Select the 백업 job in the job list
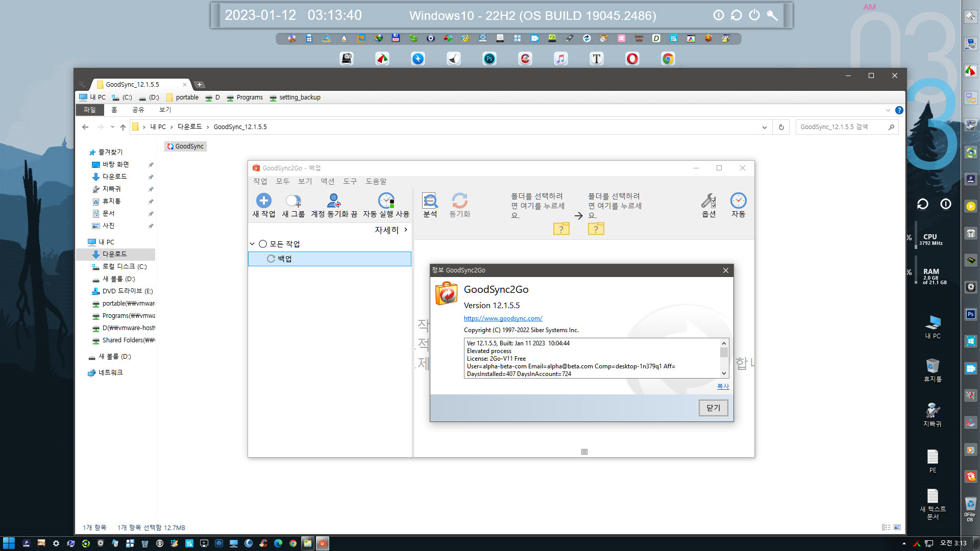 click(330, 259)
